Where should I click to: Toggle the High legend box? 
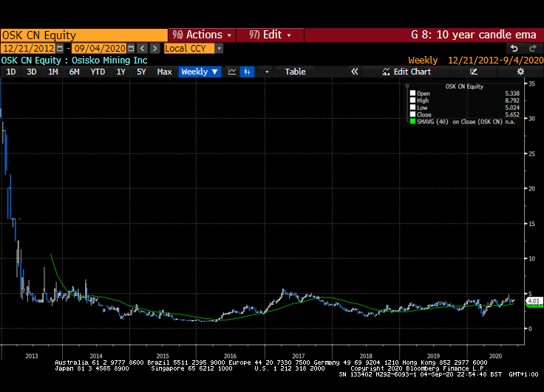[x=412, y=100]
